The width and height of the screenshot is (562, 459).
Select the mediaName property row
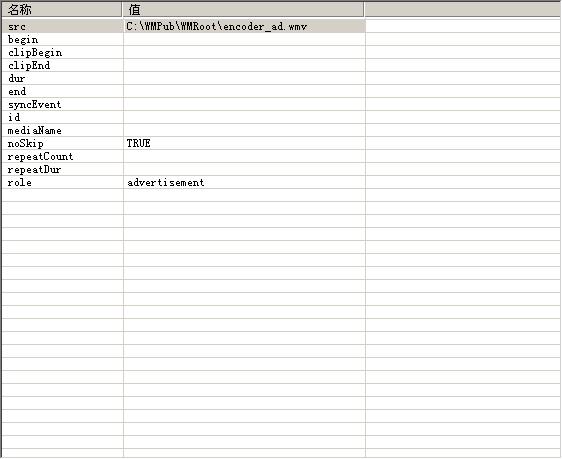coord(184,130)
